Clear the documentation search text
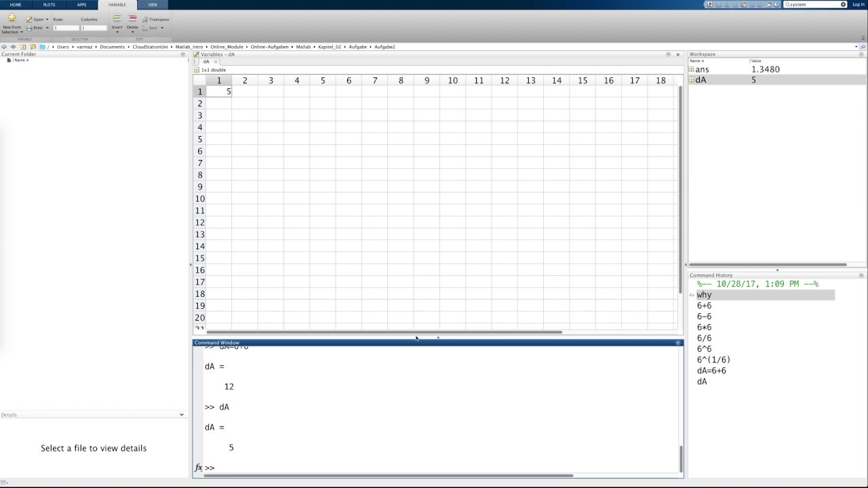 pyautogui.click(x=844, y=5)
